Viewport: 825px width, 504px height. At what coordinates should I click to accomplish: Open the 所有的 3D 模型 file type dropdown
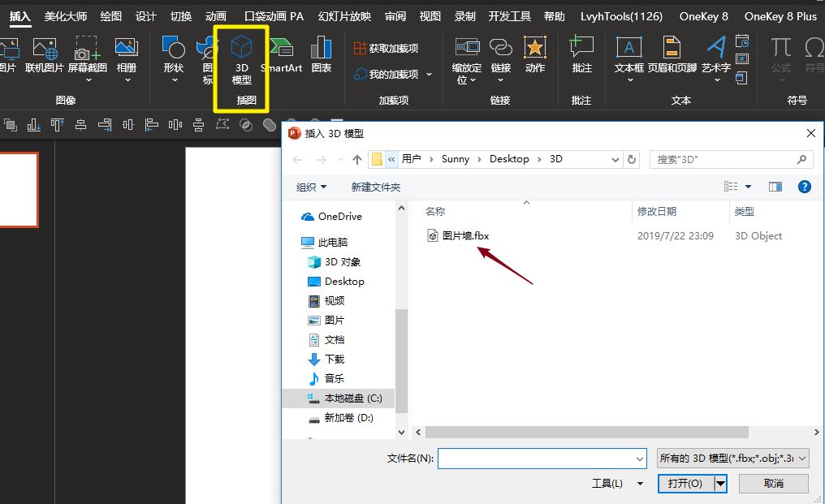[x=732, y=459]
